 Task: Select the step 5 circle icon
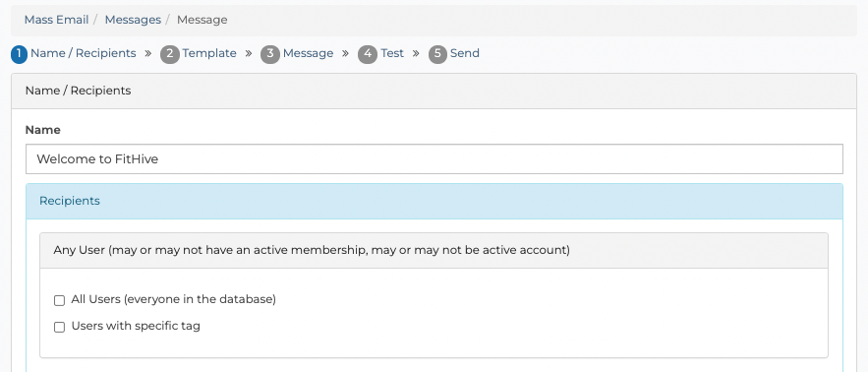coord(437,54)
